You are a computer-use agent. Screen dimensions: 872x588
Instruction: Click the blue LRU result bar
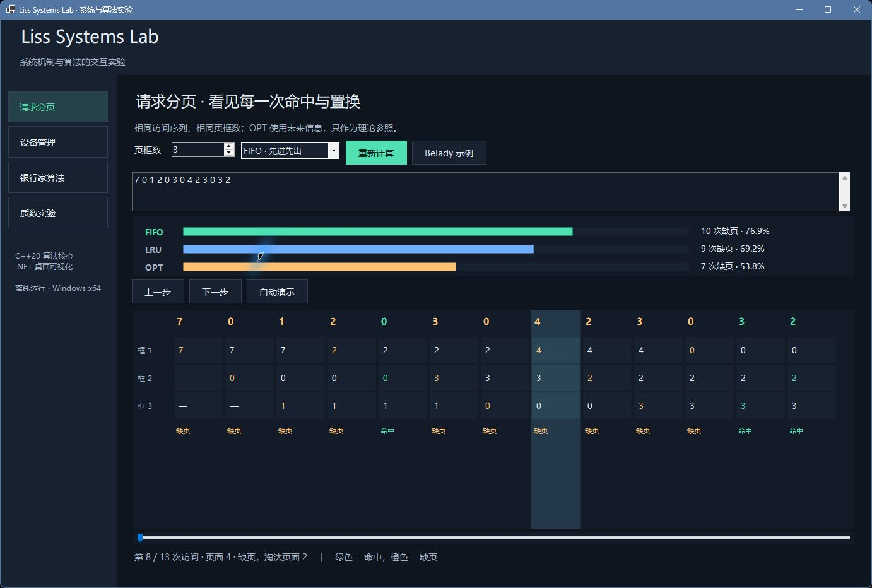358,249
